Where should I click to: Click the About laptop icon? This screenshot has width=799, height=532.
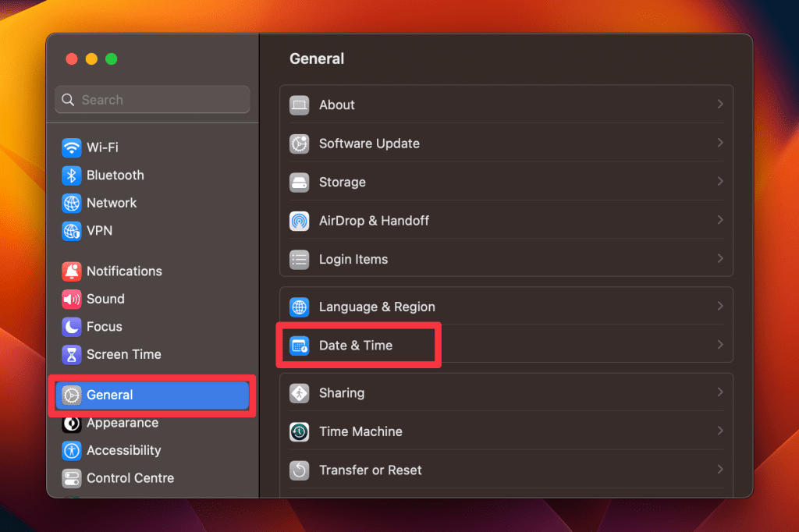coord(299,105)
